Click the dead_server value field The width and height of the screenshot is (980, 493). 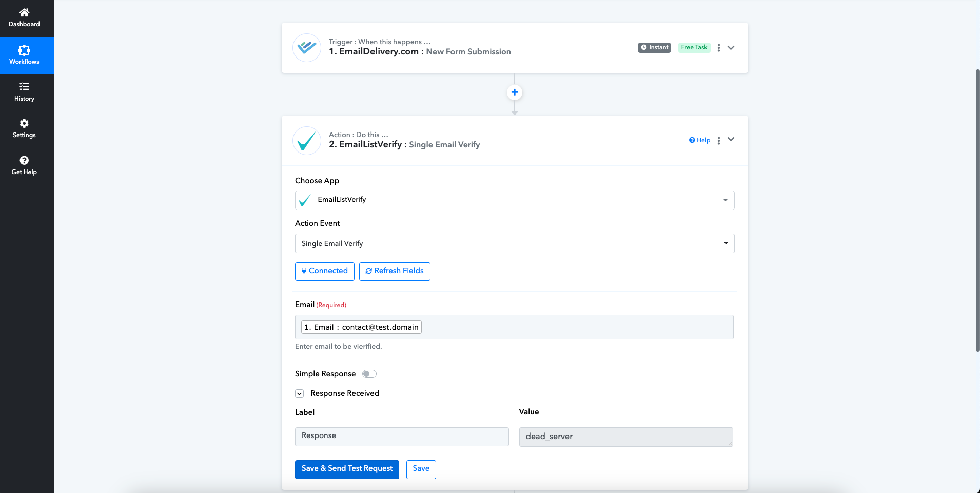tap(626, 437)
